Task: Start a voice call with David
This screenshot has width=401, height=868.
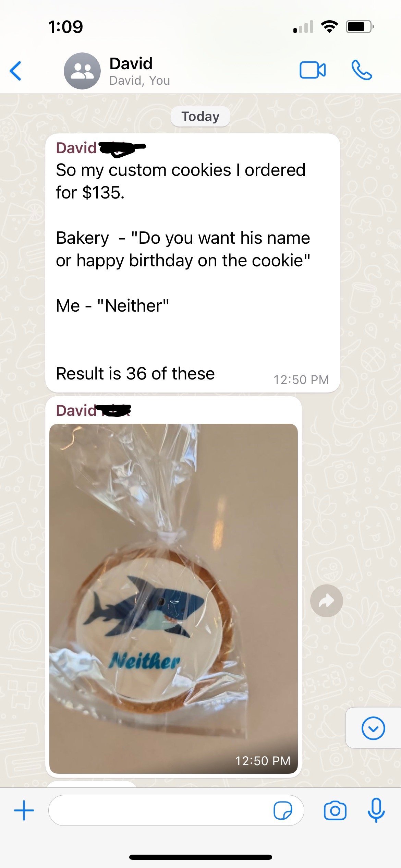Action: coord(362,70)
